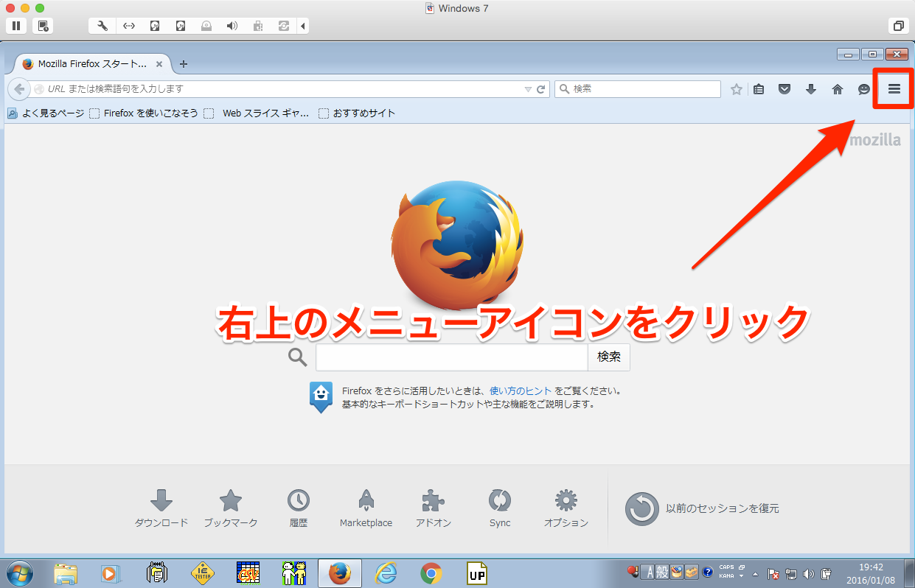Click the 検索 button on start page
This screenshot has height=588, width=915.
[609, 357]
